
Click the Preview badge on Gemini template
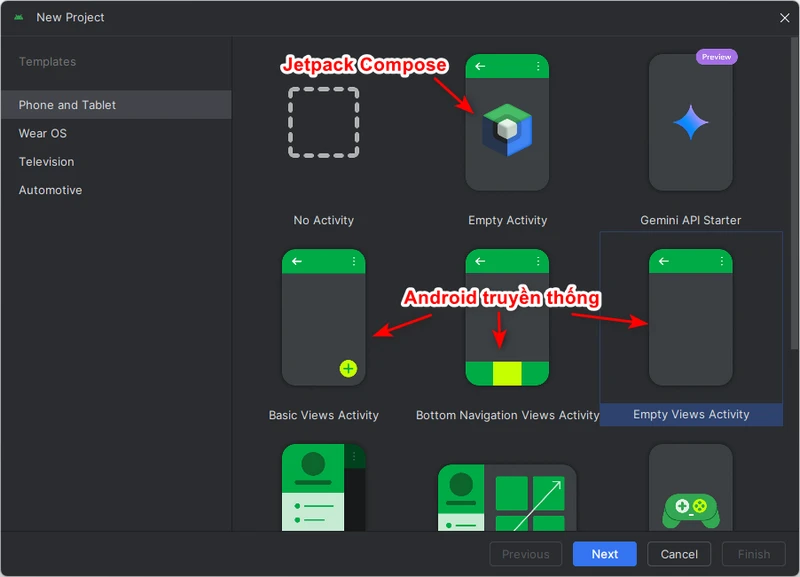(716, 57)
